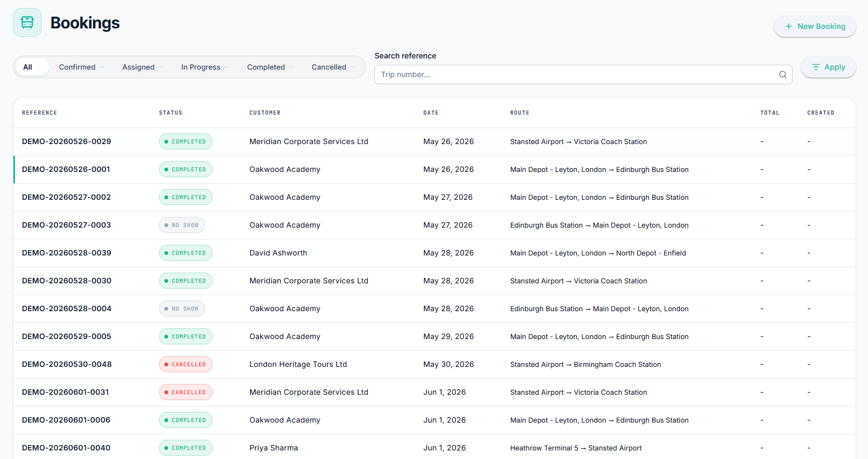Click No Show badge on DEMO-20260527-0003
868x459 pixels.
pos(182,225)
